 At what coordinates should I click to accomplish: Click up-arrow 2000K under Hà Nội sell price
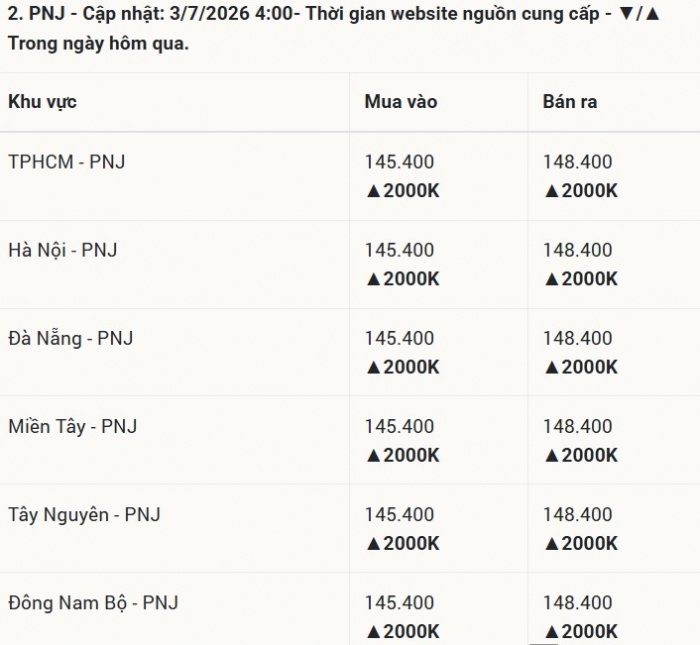[x=580, y=279]
